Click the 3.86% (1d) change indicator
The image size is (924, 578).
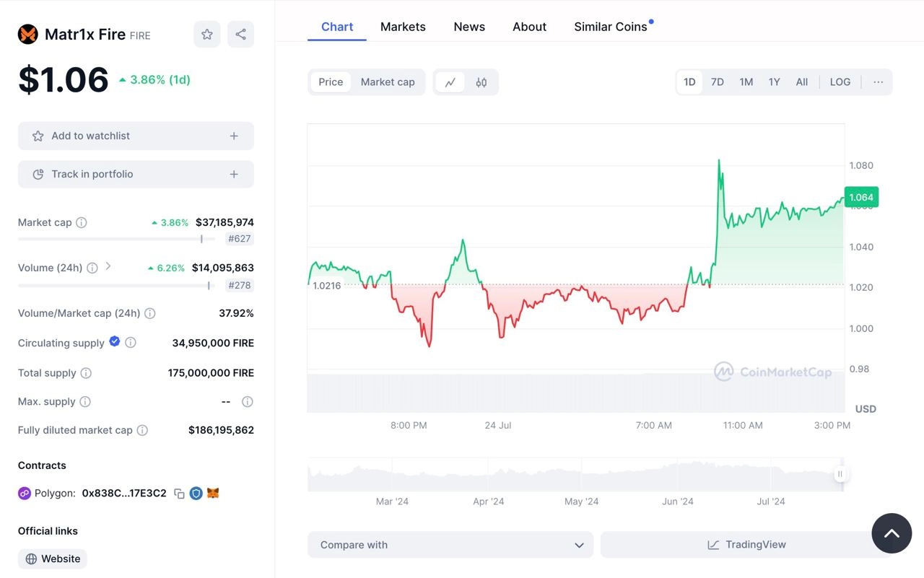pyautogui.click(x=154, y=79)
